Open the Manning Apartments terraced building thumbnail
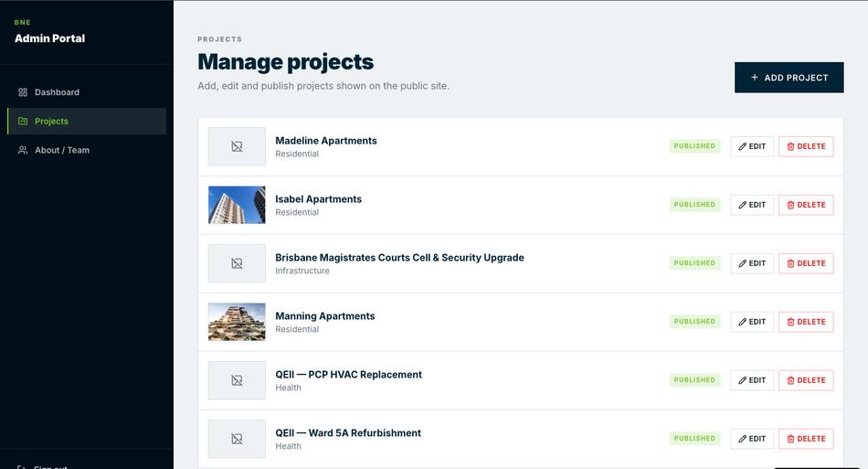This screenshot has height=469, width=868. (237, 322)
